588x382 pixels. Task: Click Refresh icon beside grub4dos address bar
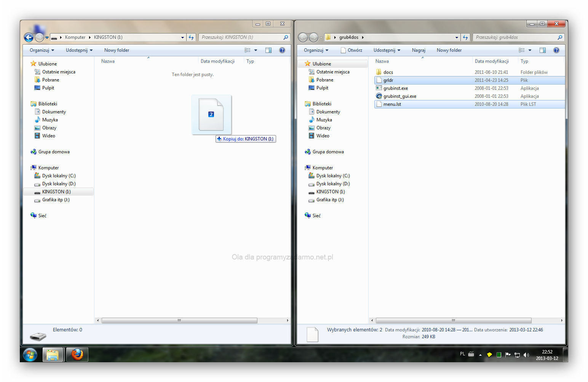tap(465, 37)
